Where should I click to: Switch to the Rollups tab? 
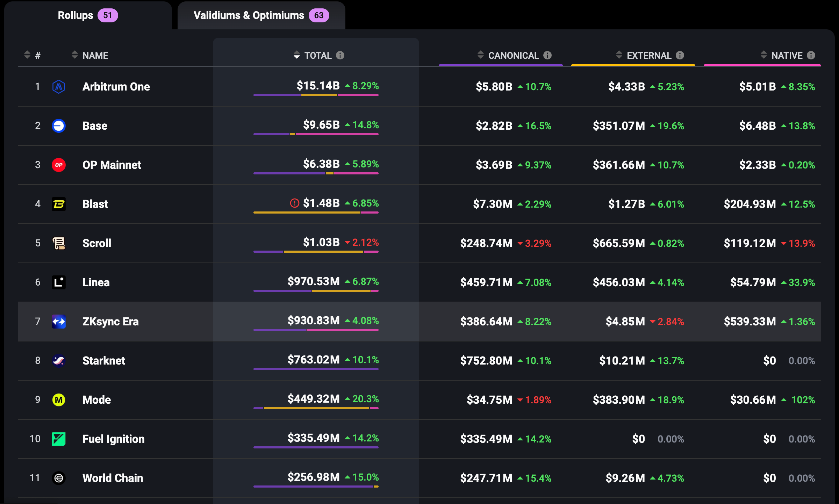[87, 15]
